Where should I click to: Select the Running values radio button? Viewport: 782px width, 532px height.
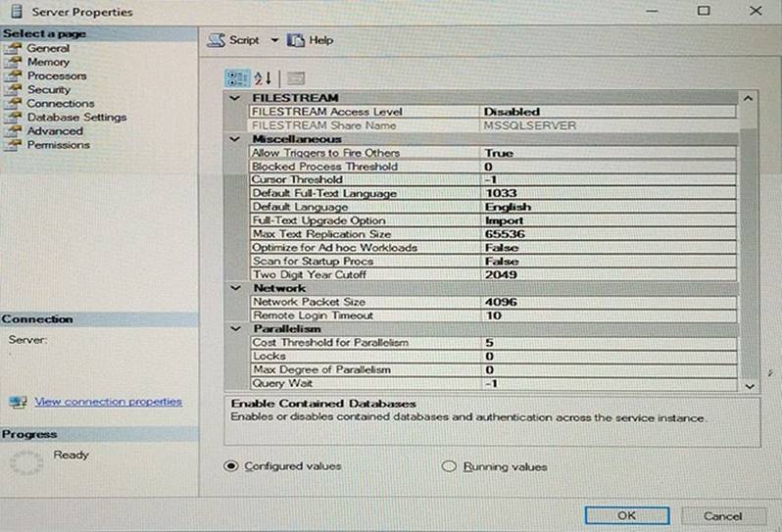(450, 466)
